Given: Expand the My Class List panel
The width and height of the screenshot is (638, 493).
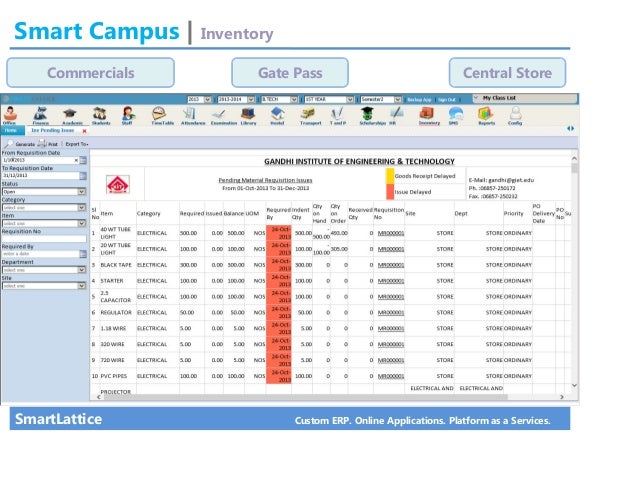Looking at the screenshot, I should (x=476, y=98).
